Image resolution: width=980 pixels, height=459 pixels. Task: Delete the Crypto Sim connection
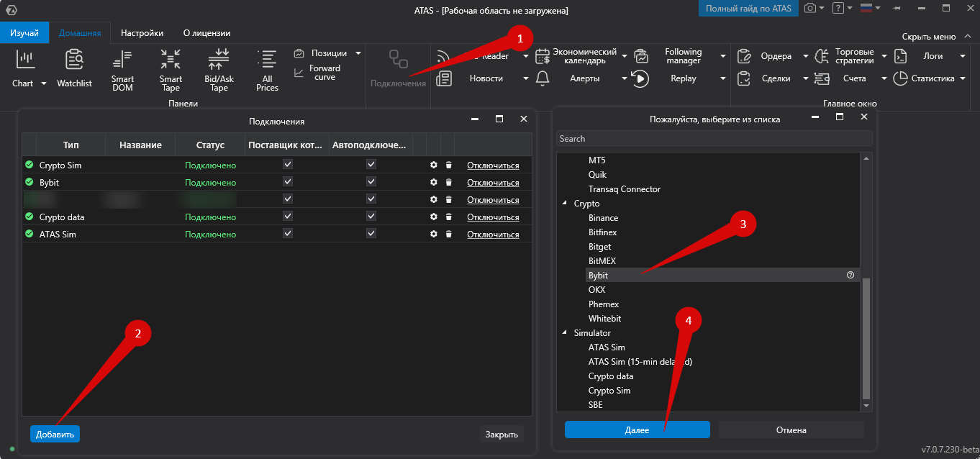(448, 165)
